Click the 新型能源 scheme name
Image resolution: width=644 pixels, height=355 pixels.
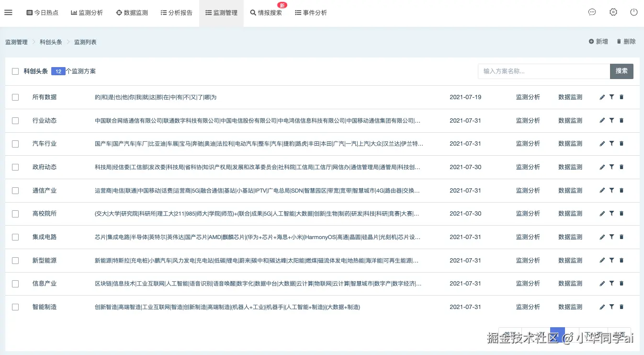pos(45,261)
